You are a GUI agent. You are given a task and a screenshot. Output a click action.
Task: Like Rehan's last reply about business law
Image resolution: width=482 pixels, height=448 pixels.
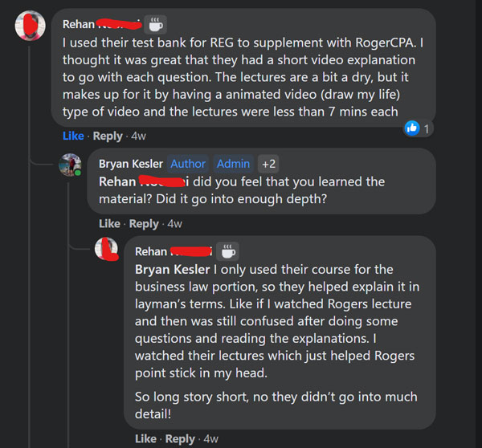click(x=145, y=439)
